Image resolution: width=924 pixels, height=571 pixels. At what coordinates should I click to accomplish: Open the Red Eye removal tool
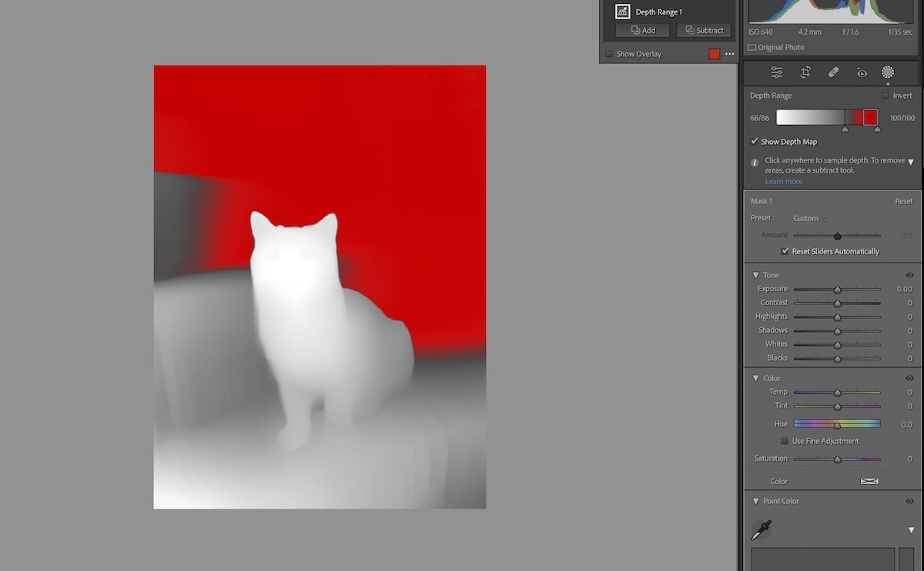(862, 72)
